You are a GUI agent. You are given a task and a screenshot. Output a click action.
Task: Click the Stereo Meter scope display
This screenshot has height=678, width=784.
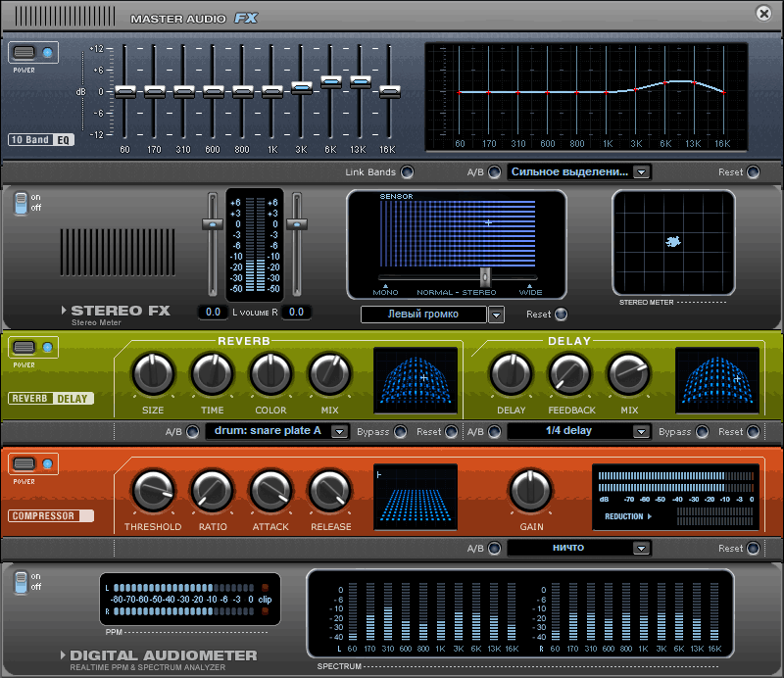click(x=673, y=243)
